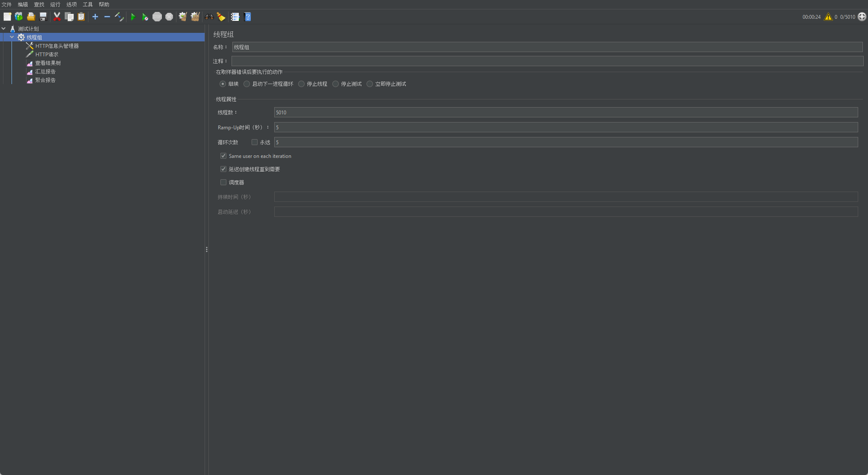Select 聚合报告 in the tree
Screen dimensions: 868x475
tap(45, 80)
